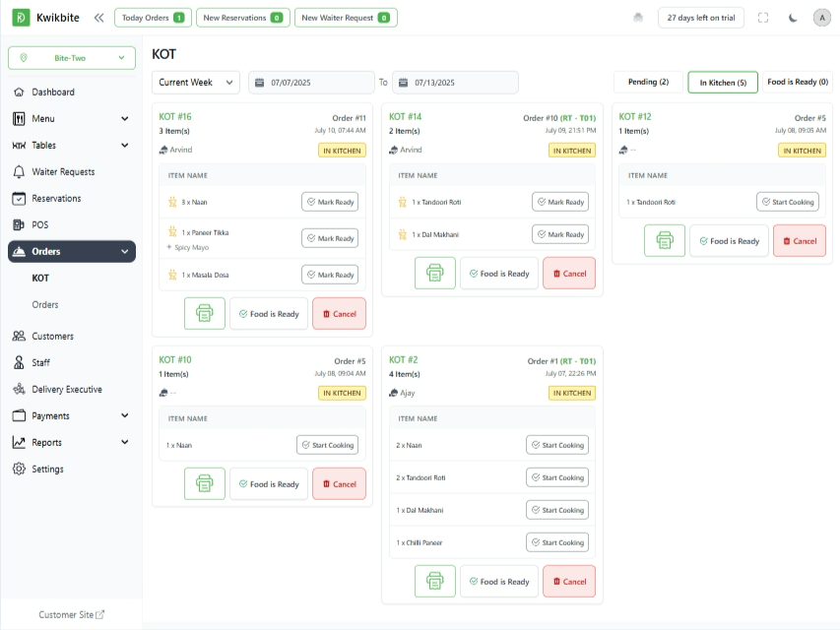The height and width of the screenshot is (630, 840).
Task: Mark Masala Dosa as ready
Action: 330,275
